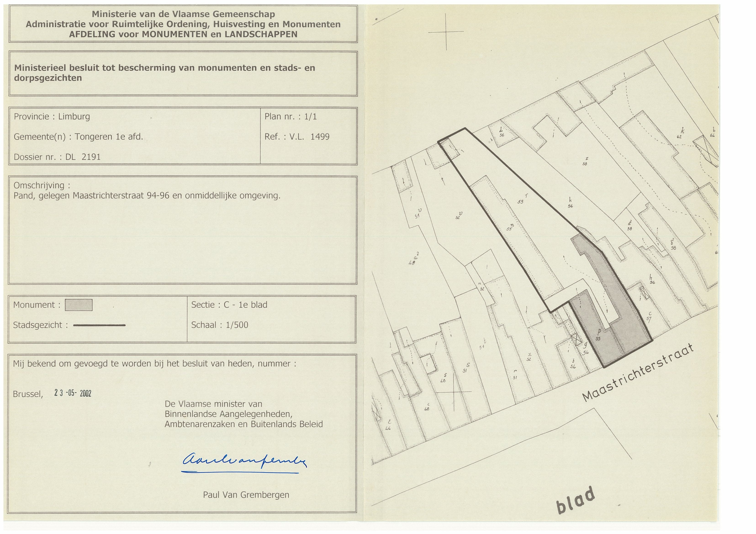Click the Omschrijving text about Maastrichterstraat 94-96
The image size is (756, 534).
[x=147, y=195]
